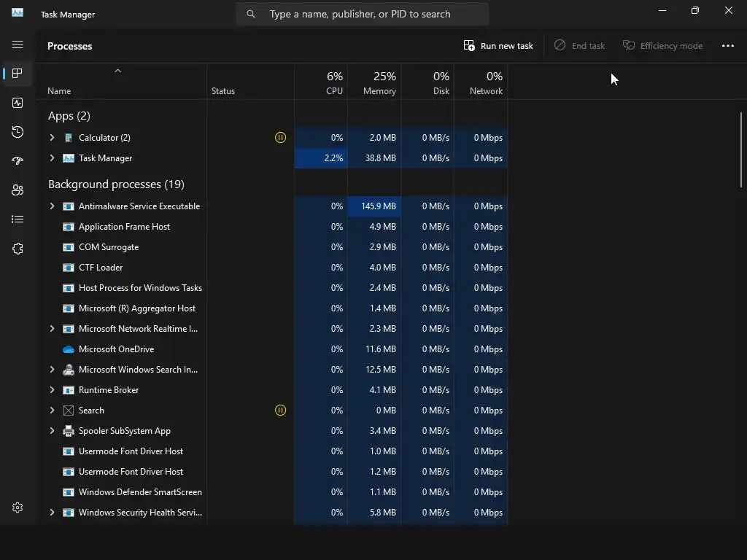Select Microsoft (R) Aggregator Host row
The height and width of the screenshot is (560, 747).
(273, 308)
